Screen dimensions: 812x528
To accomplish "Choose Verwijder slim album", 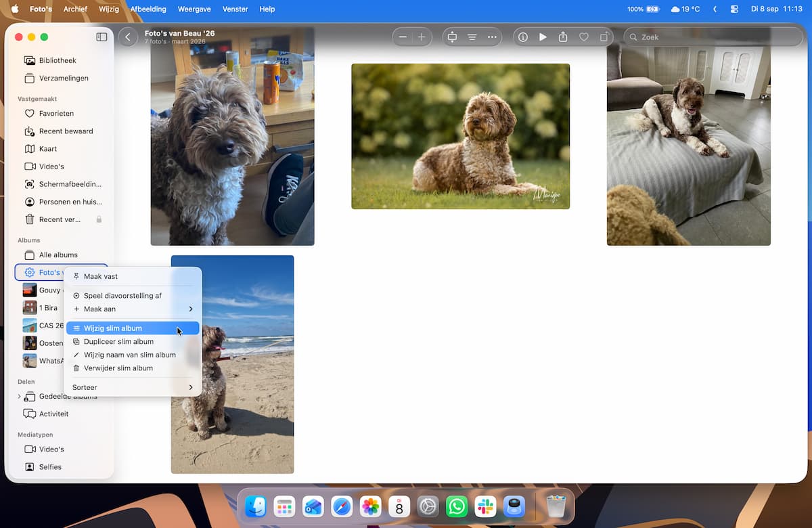I will (x=133, y=368).
